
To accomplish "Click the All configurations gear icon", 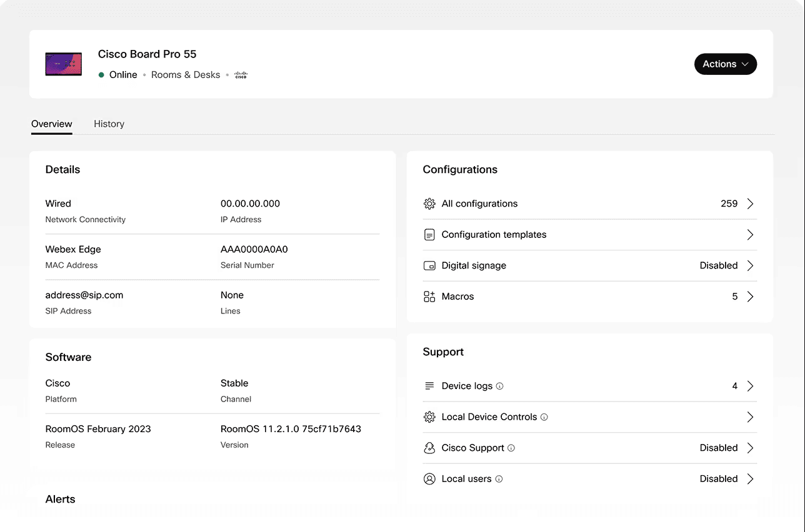I will click(x=429, y=204).
